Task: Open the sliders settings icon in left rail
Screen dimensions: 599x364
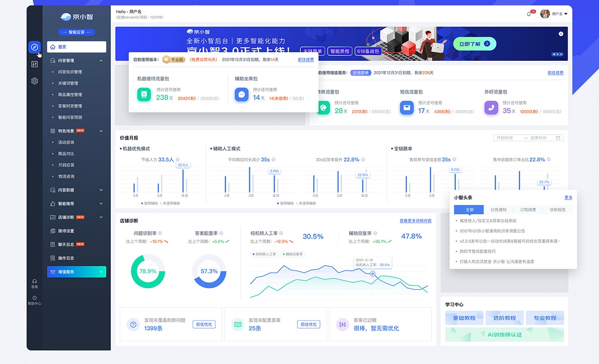Action: coord(34,64)
